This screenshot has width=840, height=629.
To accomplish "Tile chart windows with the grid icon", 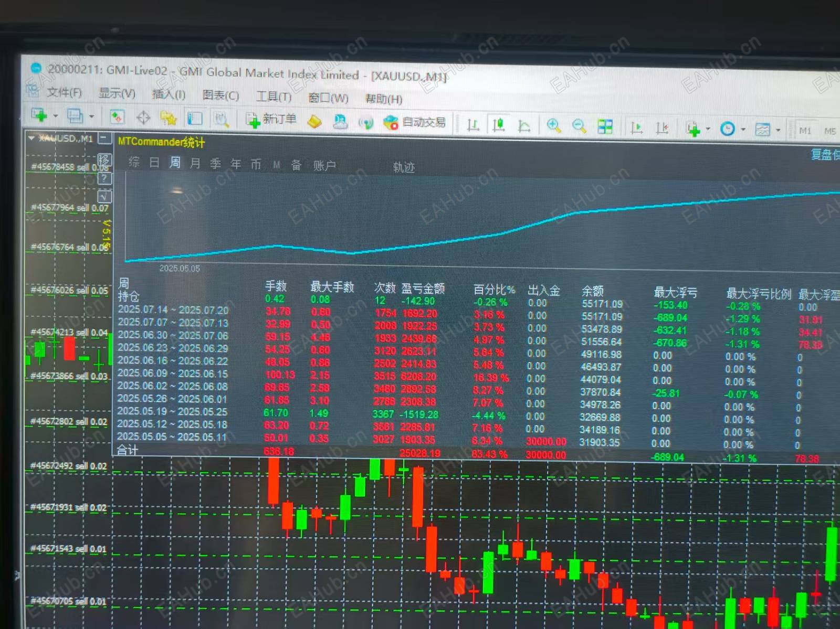I will [x=605, y=127].
